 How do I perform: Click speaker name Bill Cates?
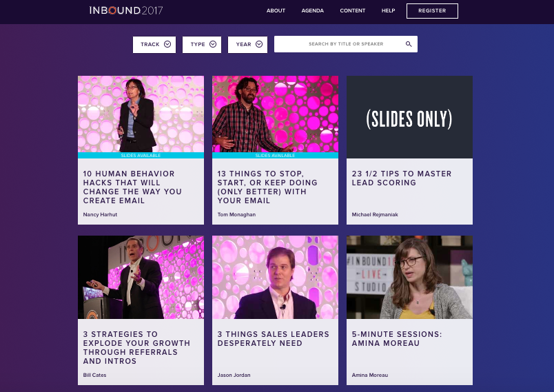pyautogui.click(x=94, y=375)
